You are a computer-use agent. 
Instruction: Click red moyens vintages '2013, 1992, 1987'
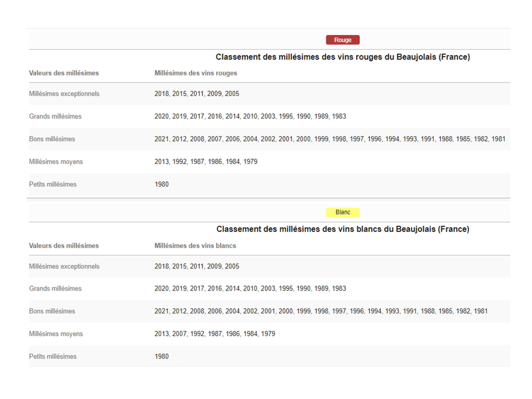[206, 162]
